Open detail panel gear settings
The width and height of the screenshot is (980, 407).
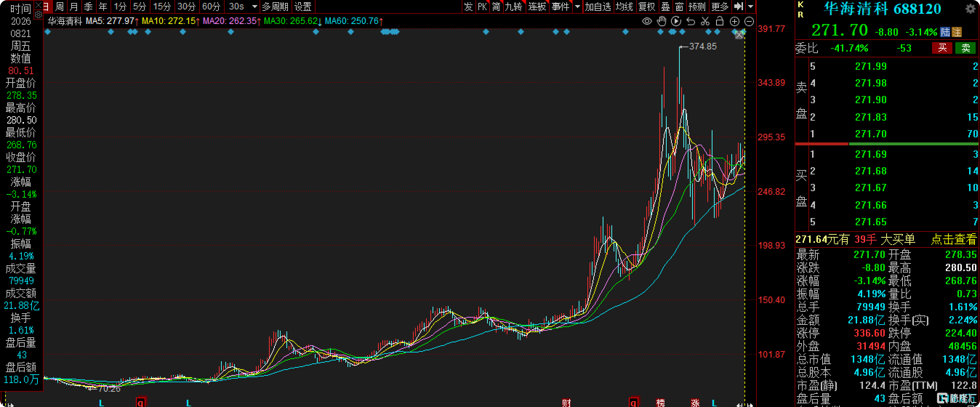pos(39,15)
